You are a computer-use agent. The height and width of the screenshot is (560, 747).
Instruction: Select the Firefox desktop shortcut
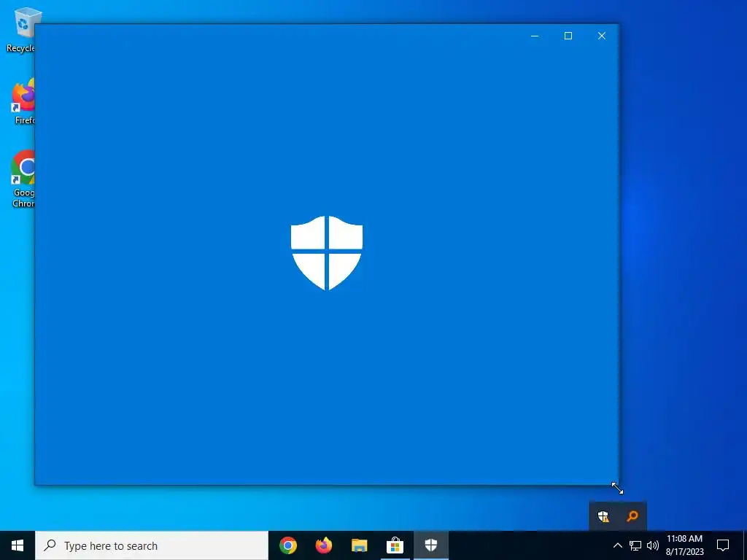click(x=23, y=101)
